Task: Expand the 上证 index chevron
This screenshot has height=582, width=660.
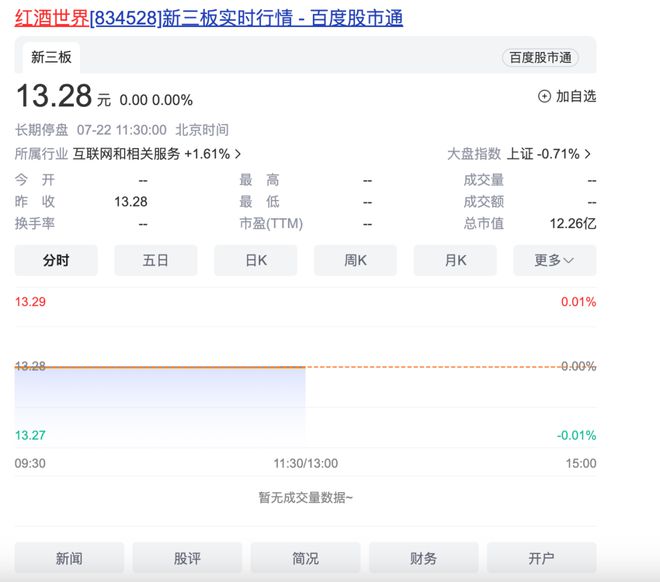Action: tap(588, 154)
